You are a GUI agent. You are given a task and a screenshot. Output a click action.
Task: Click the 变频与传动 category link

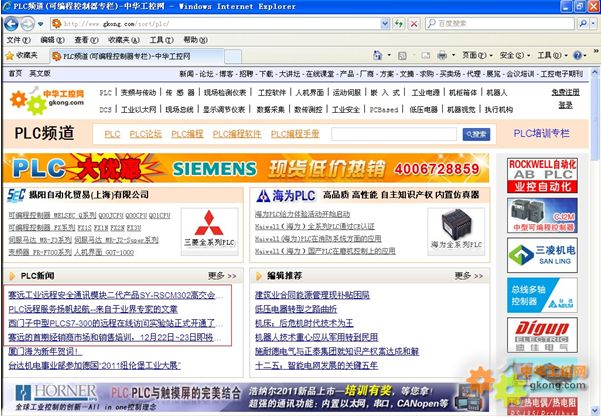coord(138,93)
